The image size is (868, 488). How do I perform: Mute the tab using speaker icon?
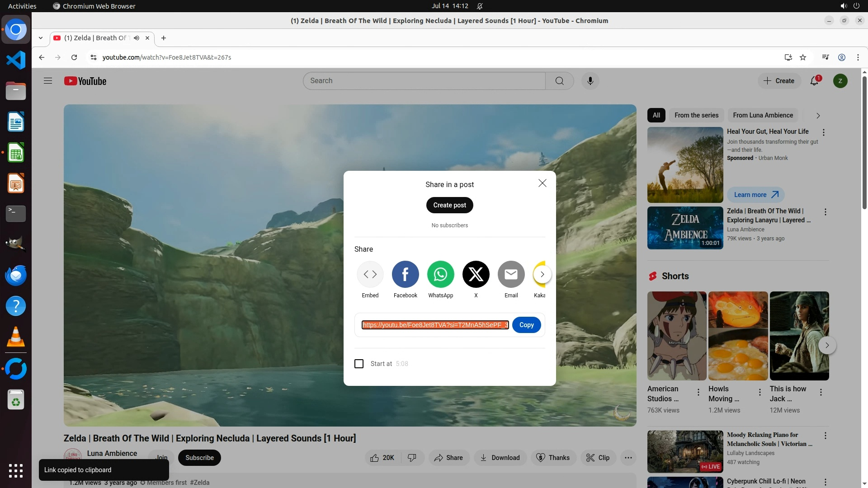(x=137, y=38)
